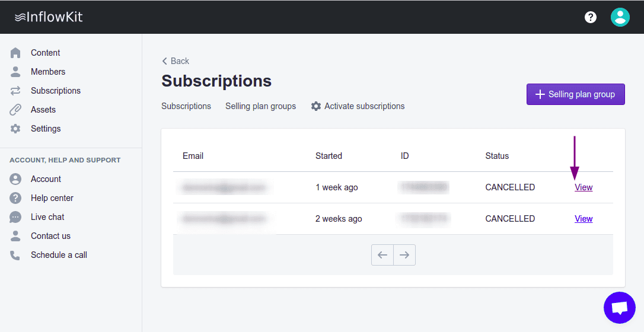The width and height of the screenshot is (644, 332).
Task: Click the Members person icon
Action: [x=15, y=72]
